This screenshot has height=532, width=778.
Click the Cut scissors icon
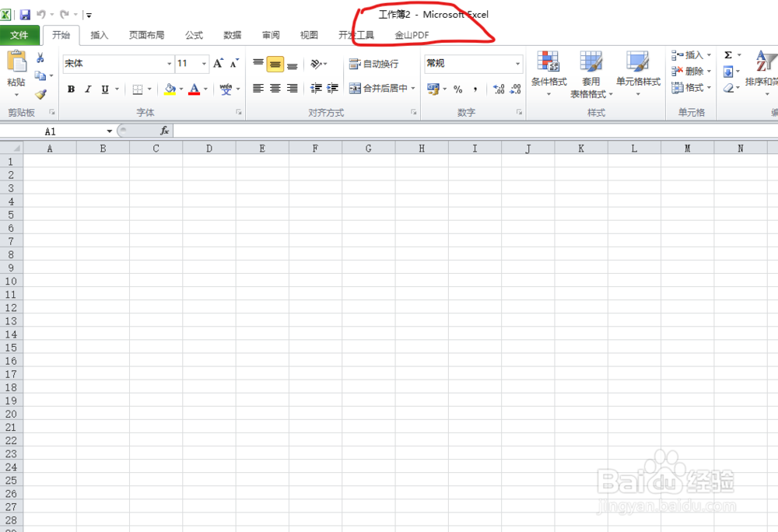(x=40, y=58)
